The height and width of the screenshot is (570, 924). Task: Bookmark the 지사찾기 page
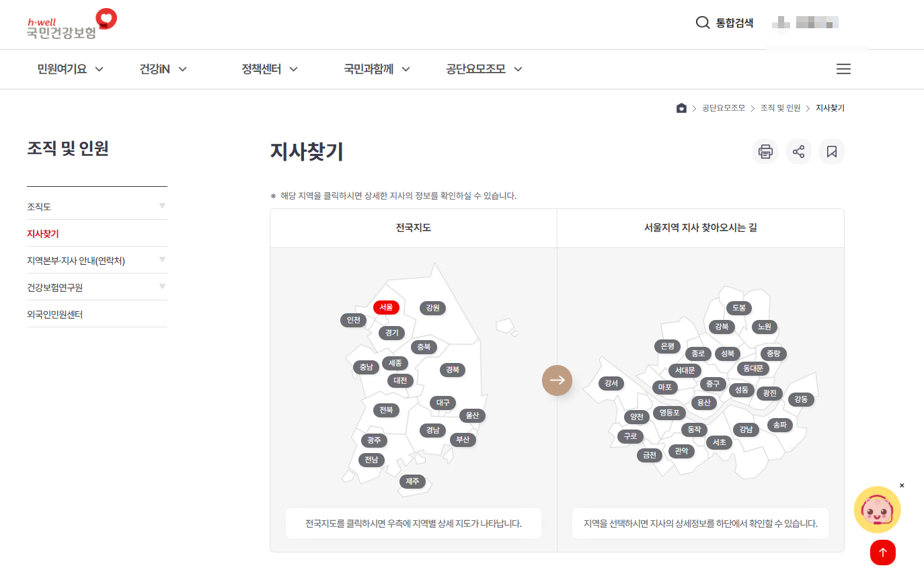tap(832, 151)
